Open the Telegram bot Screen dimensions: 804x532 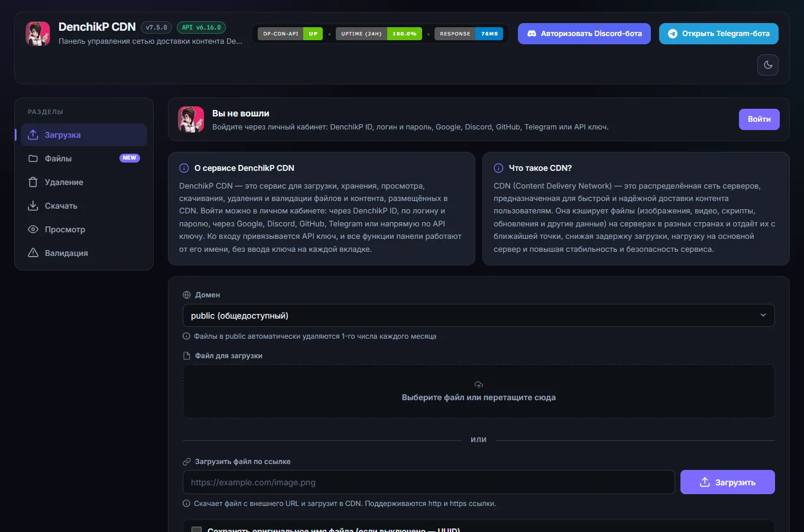719,34
